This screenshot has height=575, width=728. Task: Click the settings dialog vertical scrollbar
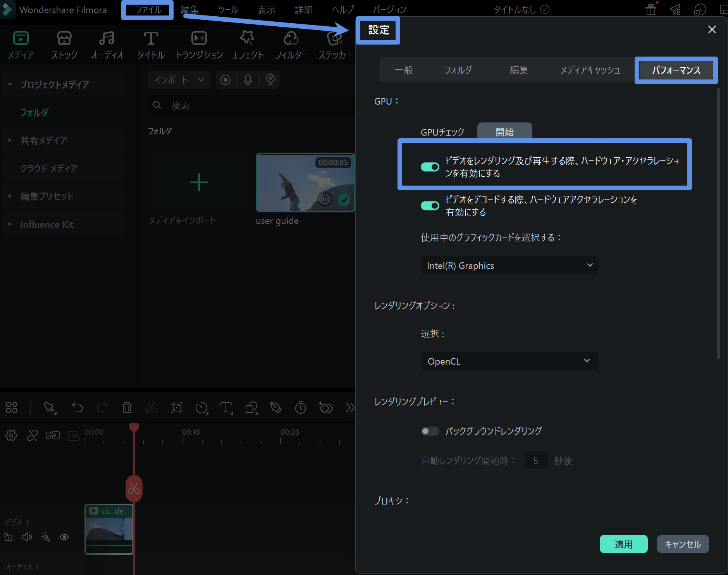point(718,224)
